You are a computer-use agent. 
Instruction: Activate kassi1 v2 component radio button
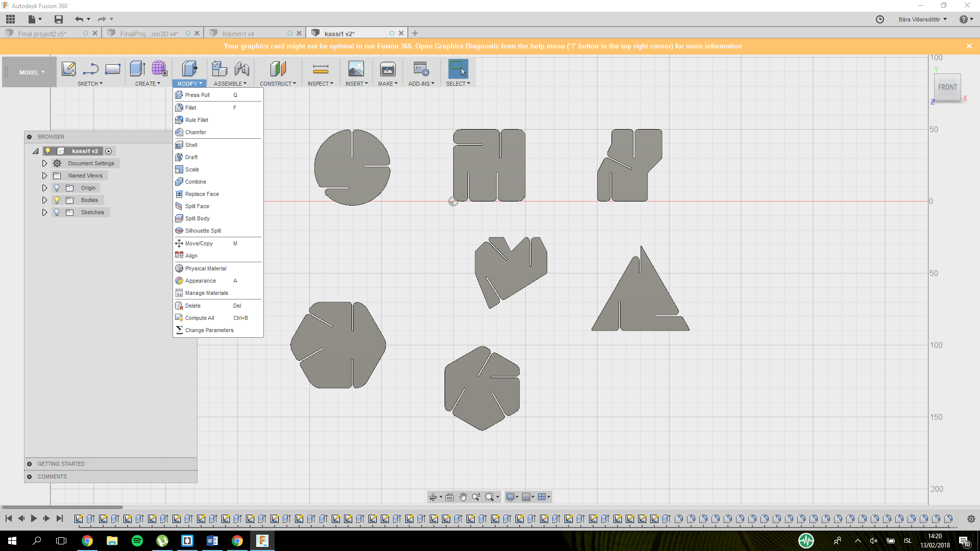[x=108, y=151]
